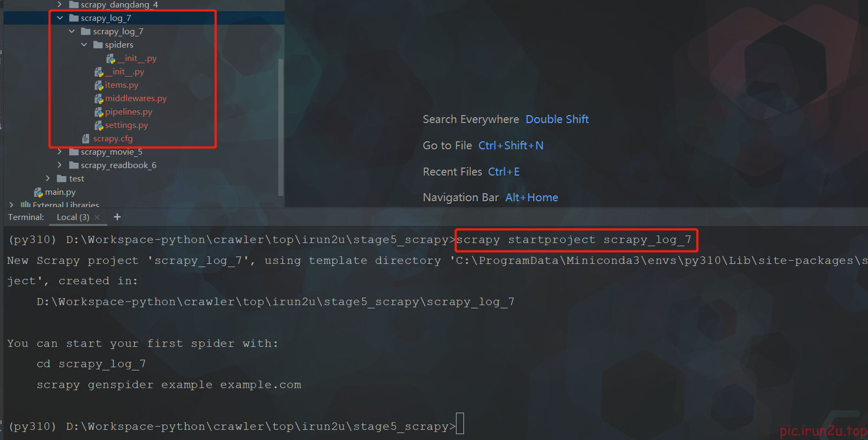Open the middlewares.py Python file icon
This screenshot has width=868, height=440.
coord(99,98)
